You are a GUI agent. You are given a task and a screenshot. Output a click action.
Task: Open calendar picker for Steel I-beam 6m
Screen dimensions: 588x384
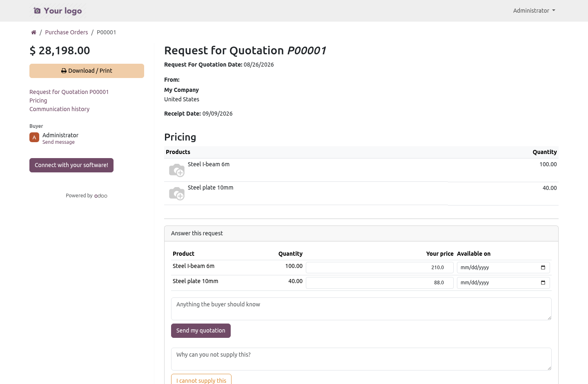[x=543, y=268]
